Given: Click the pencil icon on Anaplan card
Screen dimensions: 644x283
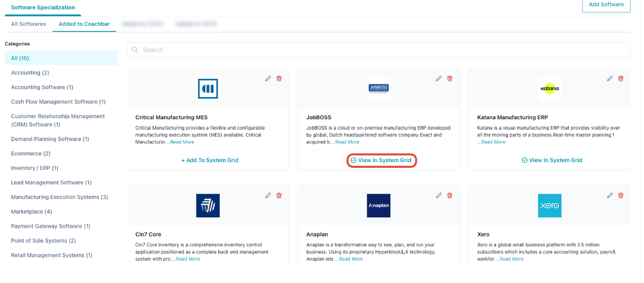Looking at the screenshot, I should (x=439, y=195).
